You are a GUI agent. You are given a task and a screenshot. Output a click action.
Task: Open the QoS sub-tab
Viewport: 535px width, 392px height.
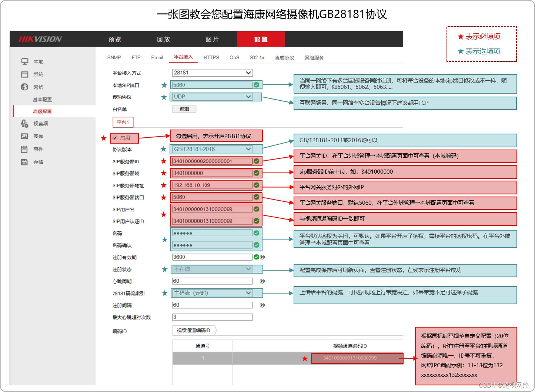[234, 57]
